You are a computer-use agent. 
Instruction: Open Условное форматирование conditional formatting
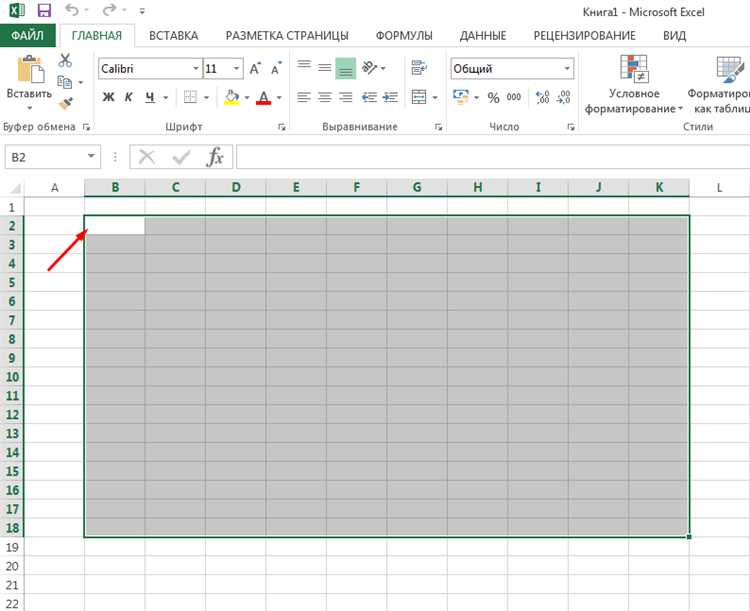coord(634,85)
